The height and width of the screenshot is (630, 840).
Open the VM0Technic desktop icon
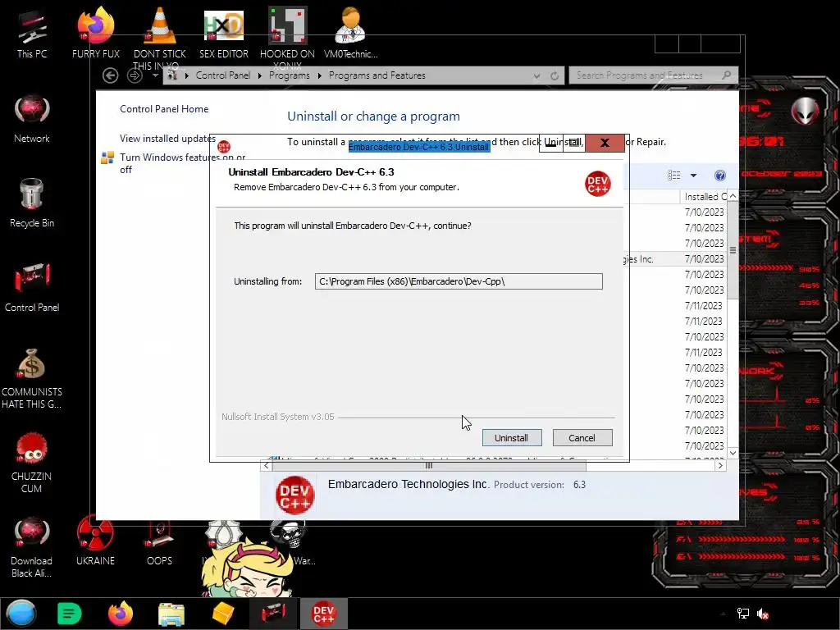coord(350,33)
